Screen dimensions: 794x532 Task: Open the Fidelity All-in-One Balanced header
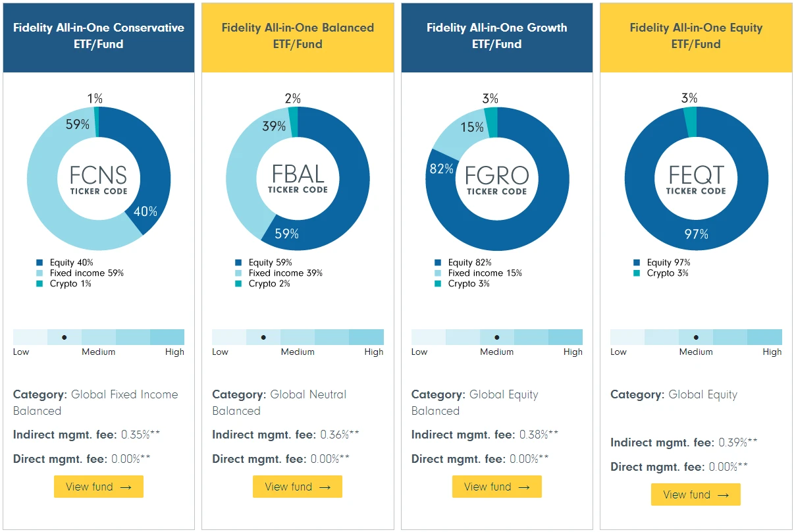coord(298,36)
